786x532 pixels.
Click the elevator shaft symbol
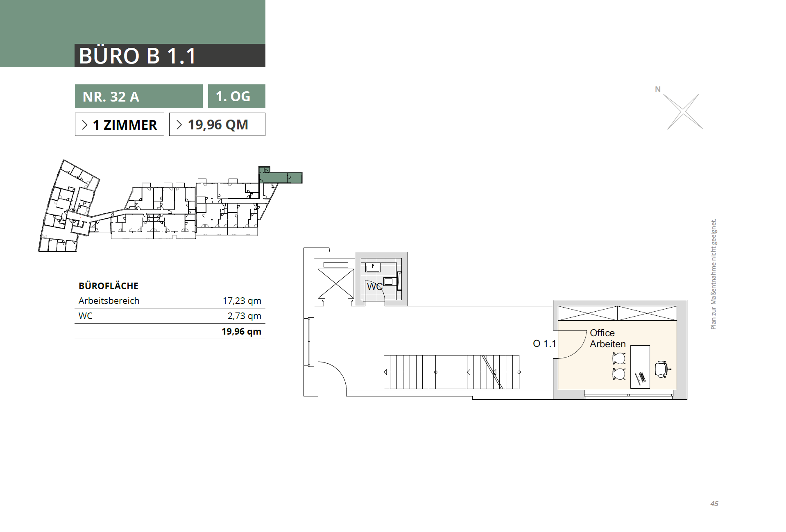click(x=336, y=283)
